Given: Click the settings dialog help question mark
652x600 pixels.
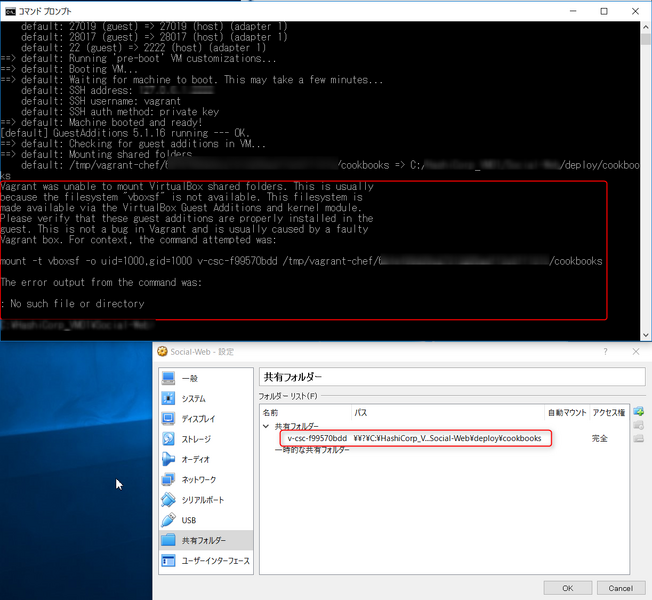Looking at the screenshot, I should (x=604, y=351).
